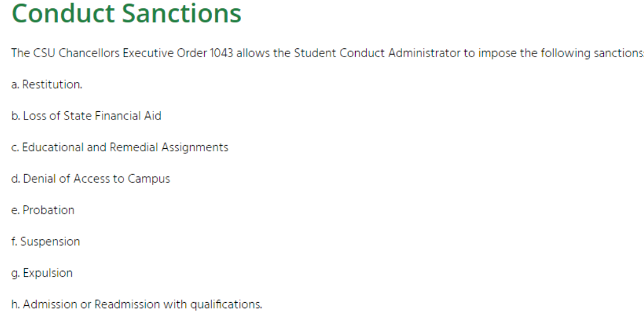Screen dimensions: 644x325
Task: Click the word "impose" in the intro sentence
Action: click(496, 53)
